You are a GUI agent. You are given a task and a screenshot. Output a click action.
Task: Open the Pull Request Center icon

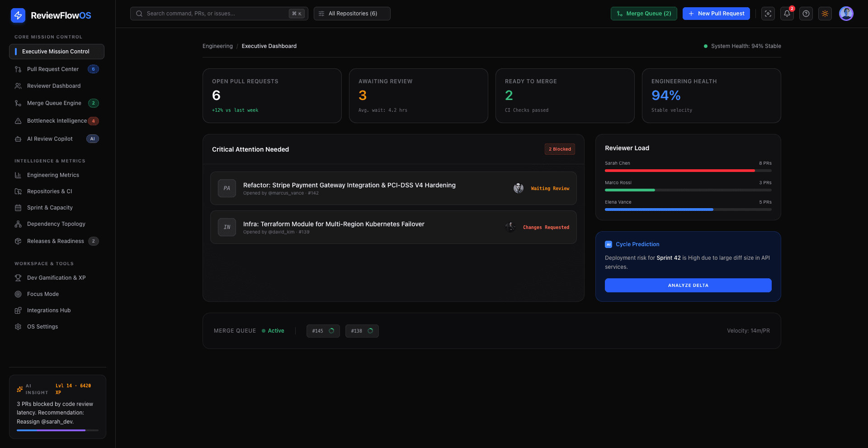click(x=18, y=69)
